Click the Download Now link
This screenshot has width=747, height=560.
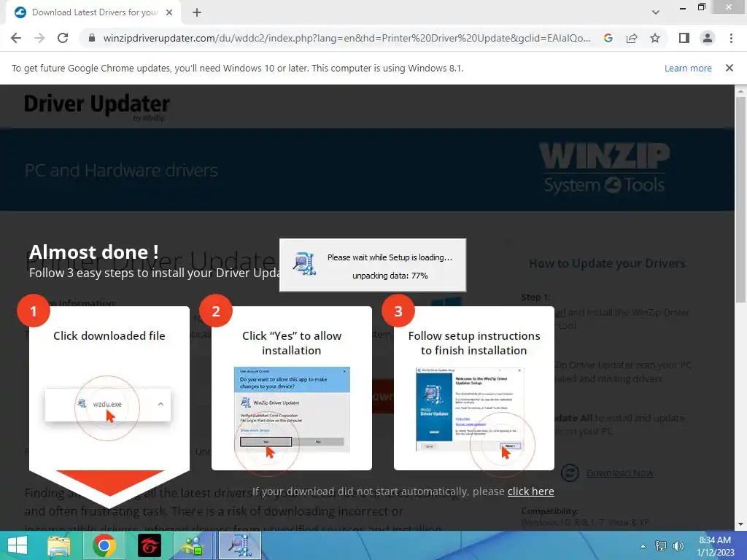pos(620,472)
